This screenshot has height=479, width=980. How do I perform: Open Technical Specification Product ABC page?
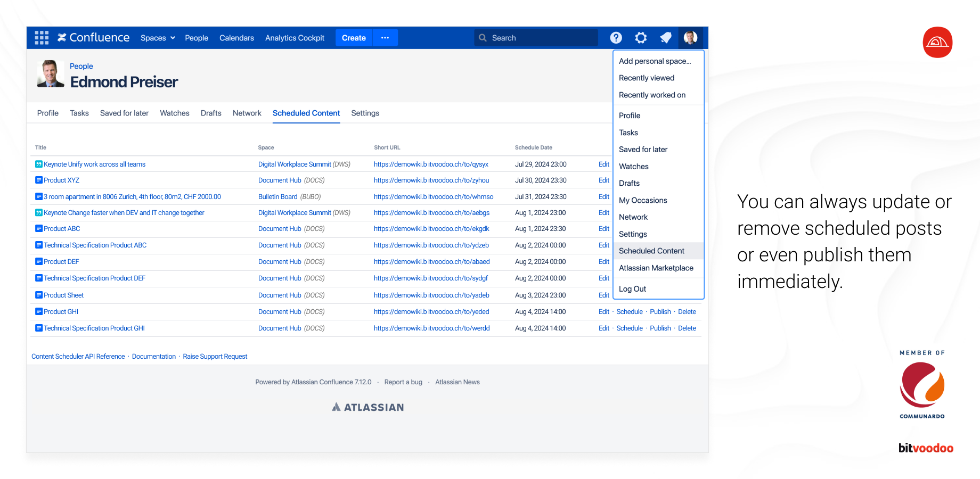95,245
